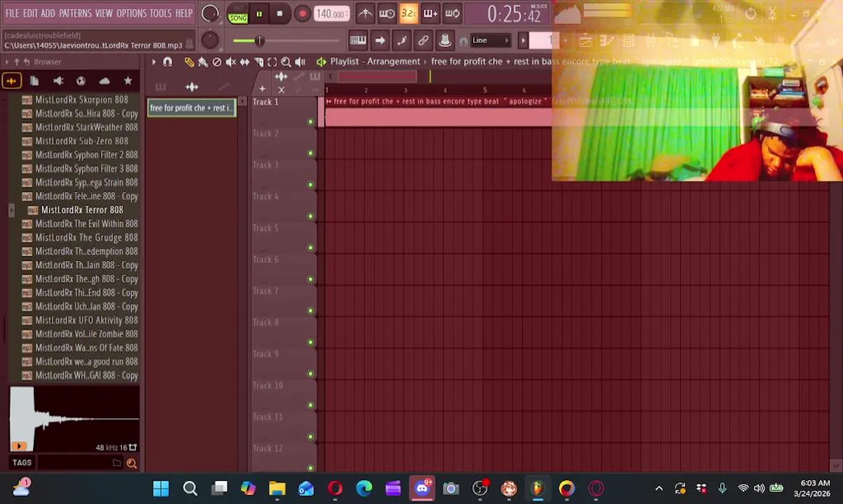The image size is (843, 504).
Task: Toggle the playlist magnet snap icon
Action: click(167, 62)
